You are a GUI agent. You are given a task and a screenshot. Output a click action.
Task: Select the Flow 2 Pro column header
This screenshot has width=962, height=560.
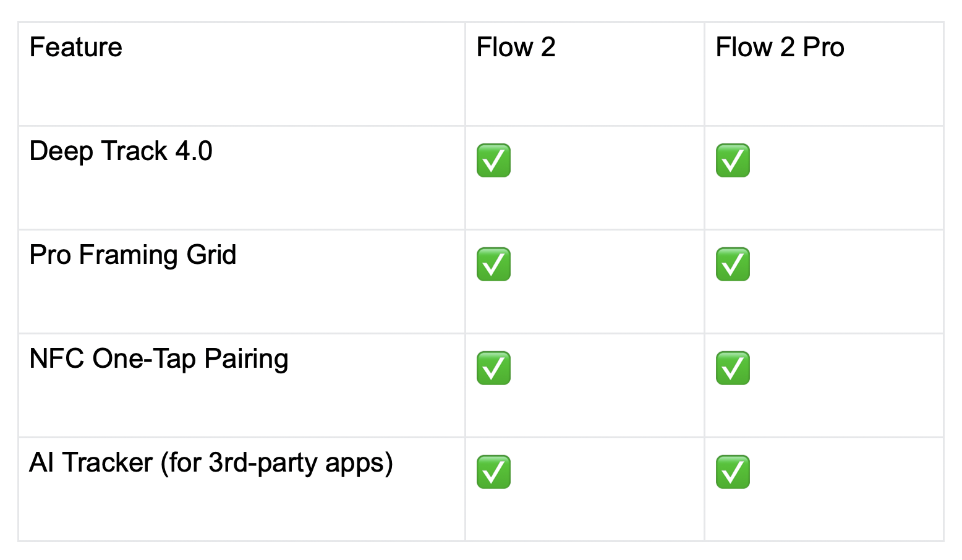point(780,48)
